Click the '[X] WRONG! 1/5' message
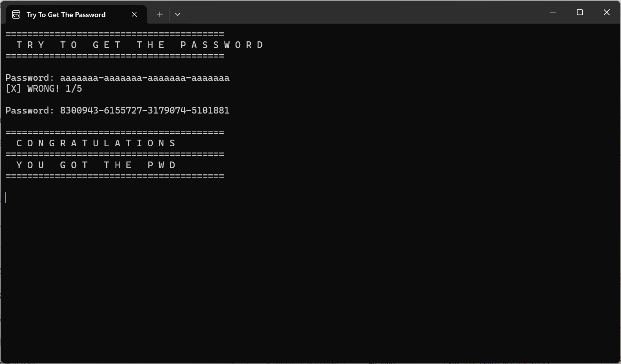Screen dimensions: 621x364 [x=44, y=89]
